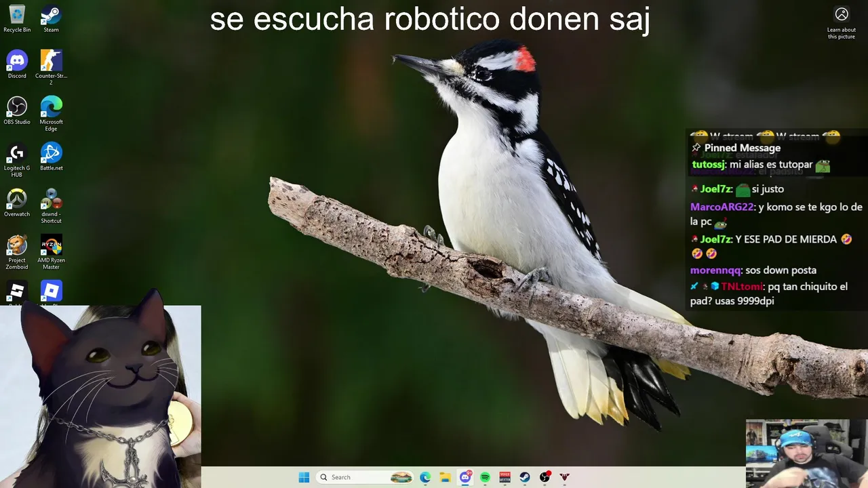Open the Battle.net desktop shortcut
The width and height of the screenshot is (868, 488).
[51, 157]
